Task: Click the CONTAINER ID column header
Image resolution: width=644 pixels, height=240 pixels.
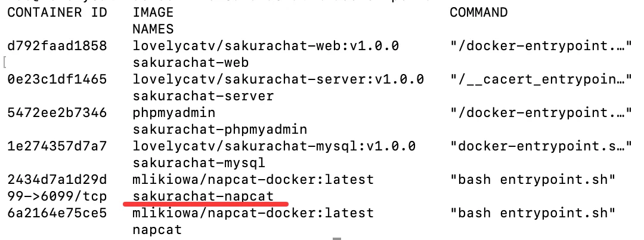Action: pyautogui.click(x=57, y=12)
